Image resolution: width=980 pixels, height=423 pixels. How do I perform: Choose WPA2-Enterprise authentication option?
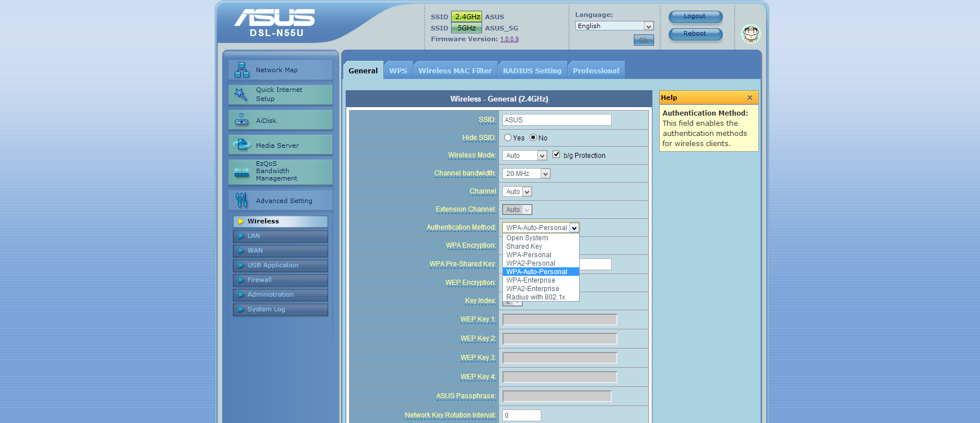click(x=541, y=289)
